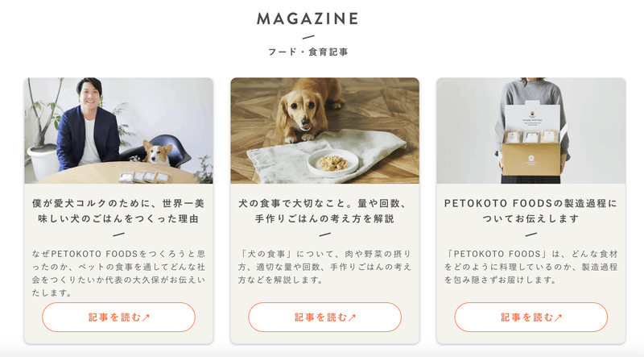Click the MAGAZINE section heading
Screen dimensions: 644x357
click(308, 19)
